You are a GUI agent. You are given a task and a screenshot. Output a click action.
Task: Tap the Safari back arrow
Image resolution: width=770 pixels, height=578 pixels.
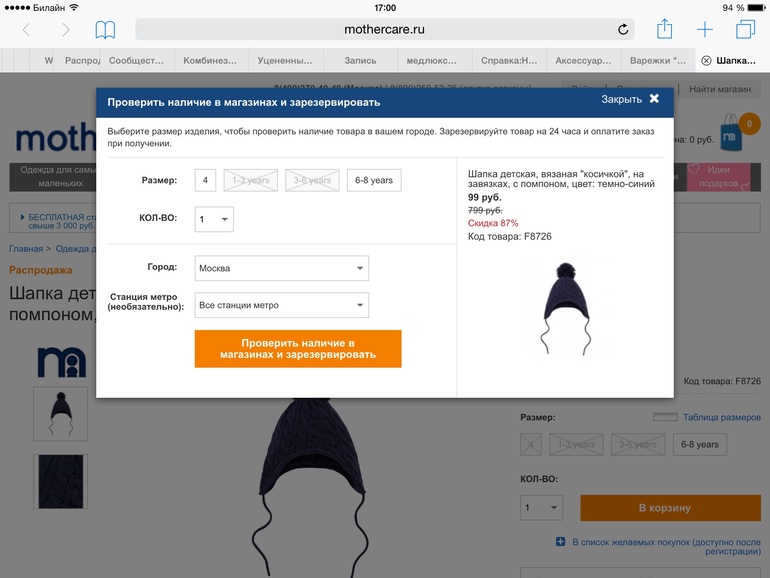click(x=27, y=30)
